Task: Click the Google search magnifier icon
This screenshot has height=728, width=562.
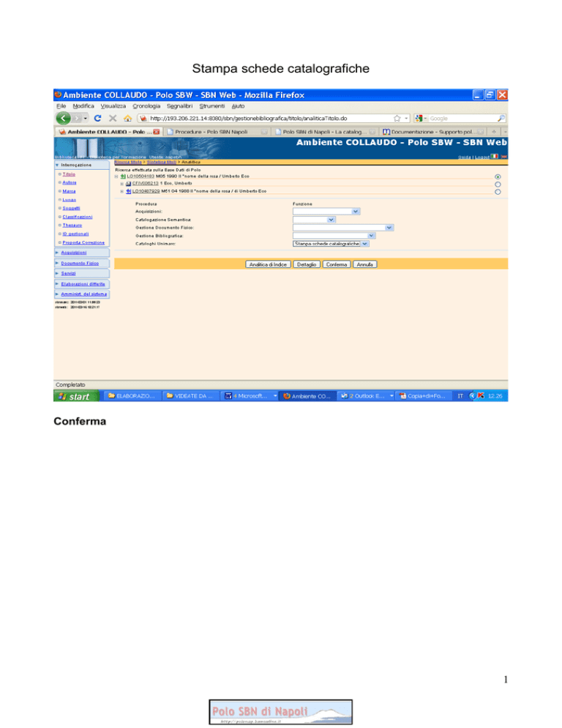Action: tap(501, 119)
